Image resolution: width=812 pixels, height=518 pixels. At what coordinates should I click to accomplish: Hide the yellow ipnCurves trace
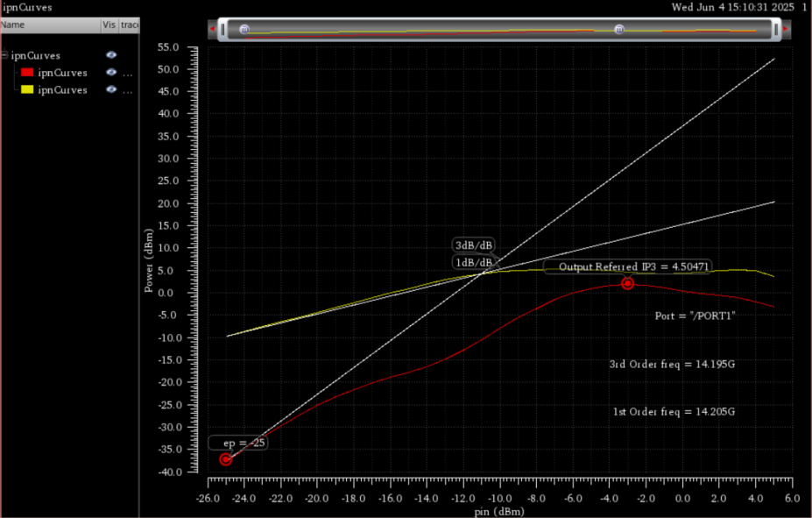coord(111,89)
